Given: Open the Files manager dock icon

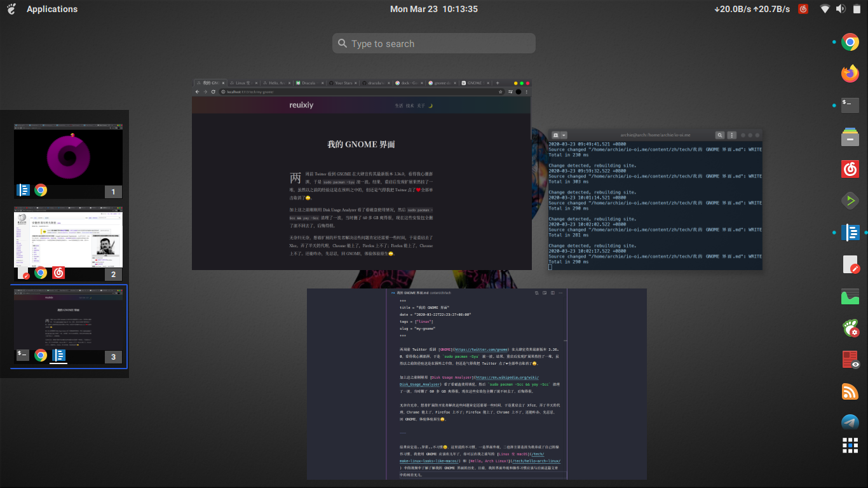Looking at the screenshot, I should [x=850, y=137].
